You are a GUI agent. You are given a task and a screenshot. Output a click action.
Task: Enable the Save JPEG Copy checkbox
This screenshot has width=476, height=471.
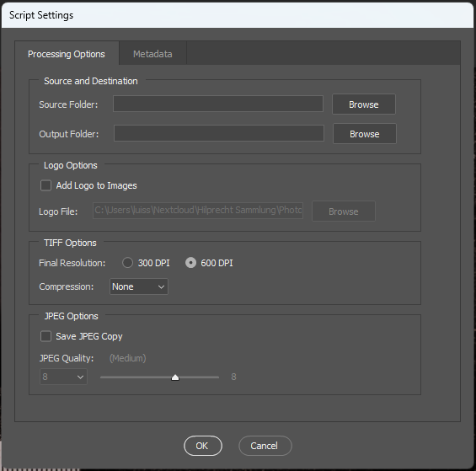pos(45,336)
